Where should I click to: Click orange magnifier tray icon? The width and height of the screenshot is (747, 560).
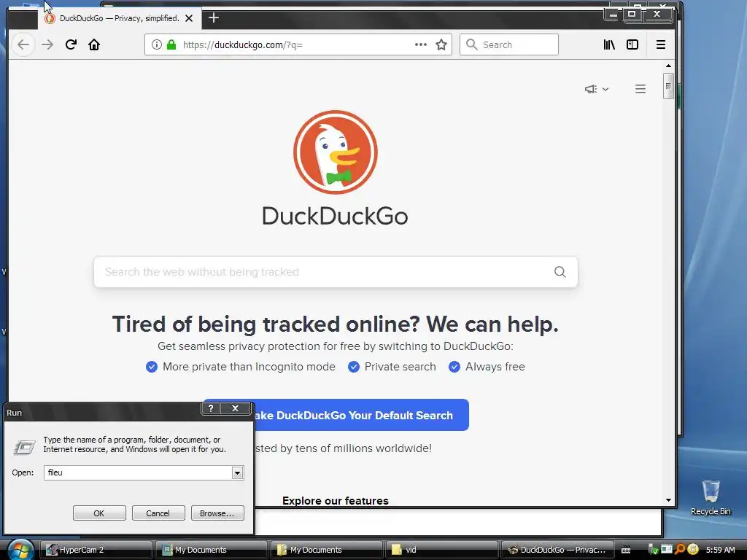click(x=680, y=550)
